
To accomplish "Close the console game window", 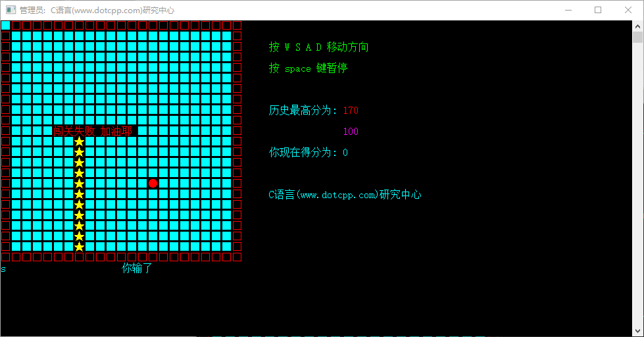I will coord(628,10).
